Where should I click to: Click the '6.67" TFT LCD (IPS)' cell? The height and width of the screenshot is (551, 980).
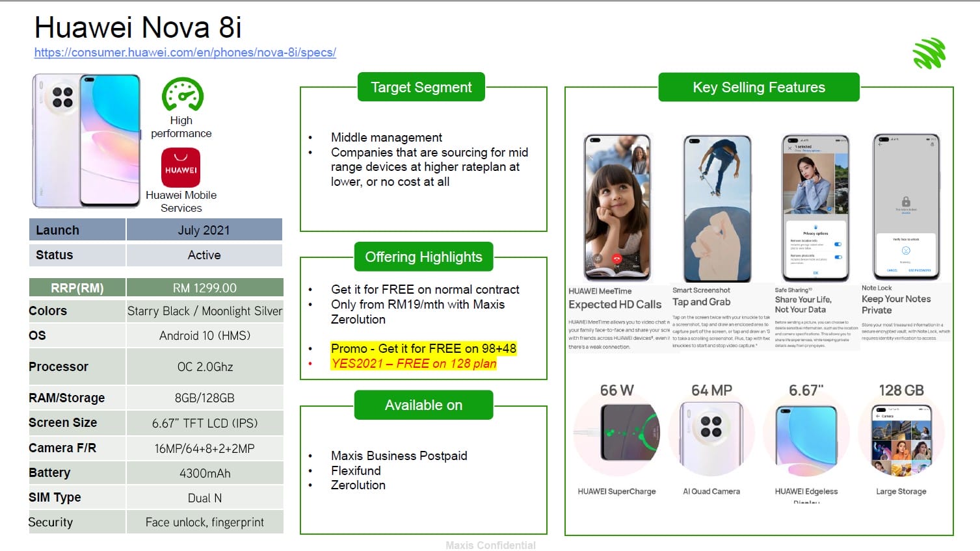(x=205, y=423)
